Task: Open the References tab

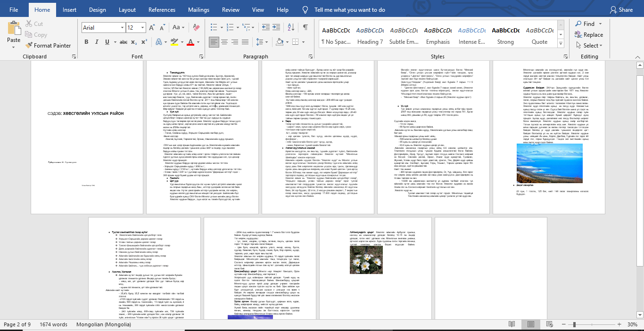Action: coord(162,9)
